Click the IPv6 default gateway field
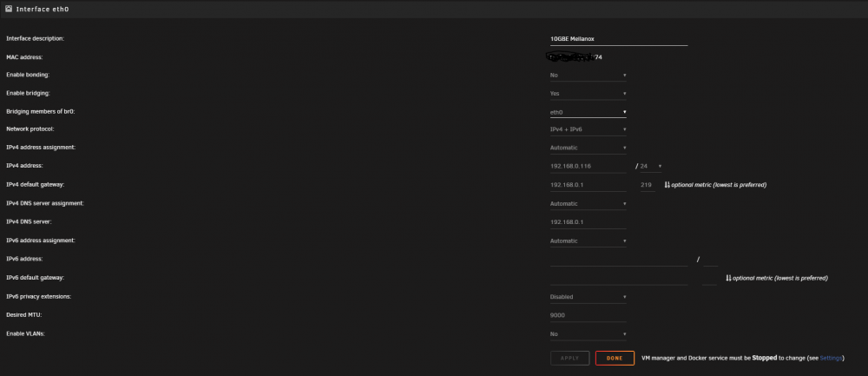Screen dimensions: 868x376 [618, 278]
